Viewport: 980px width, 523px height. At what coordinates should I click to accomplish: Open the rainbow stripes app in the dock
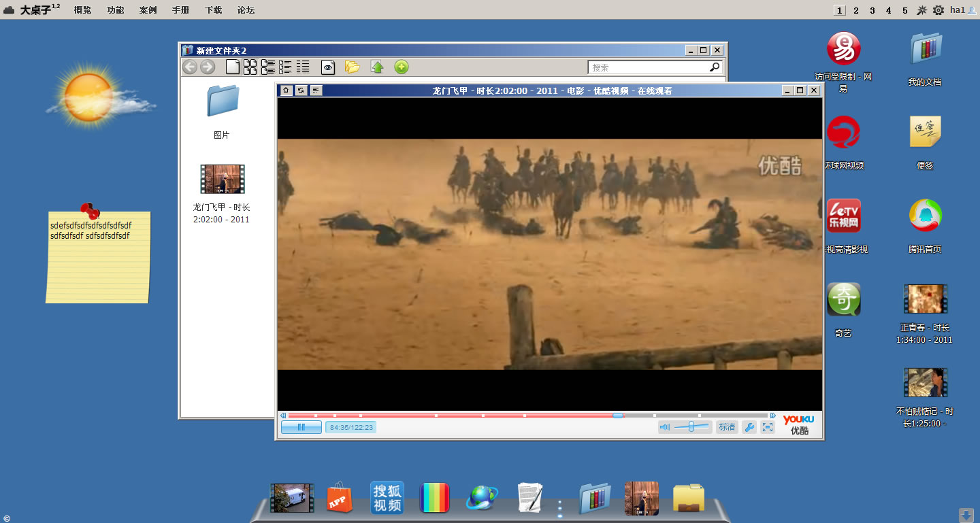click(x=435, y=498)
